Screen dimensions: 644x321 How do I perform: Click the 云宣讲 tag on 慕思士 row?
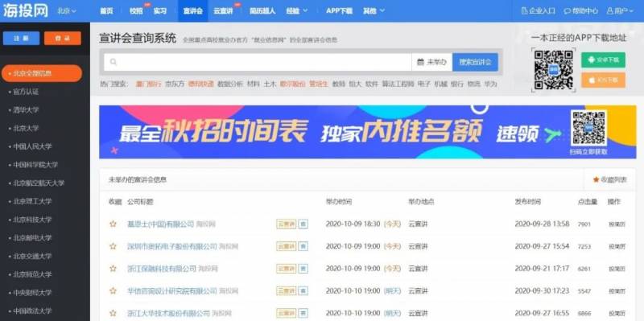[287, 224]
